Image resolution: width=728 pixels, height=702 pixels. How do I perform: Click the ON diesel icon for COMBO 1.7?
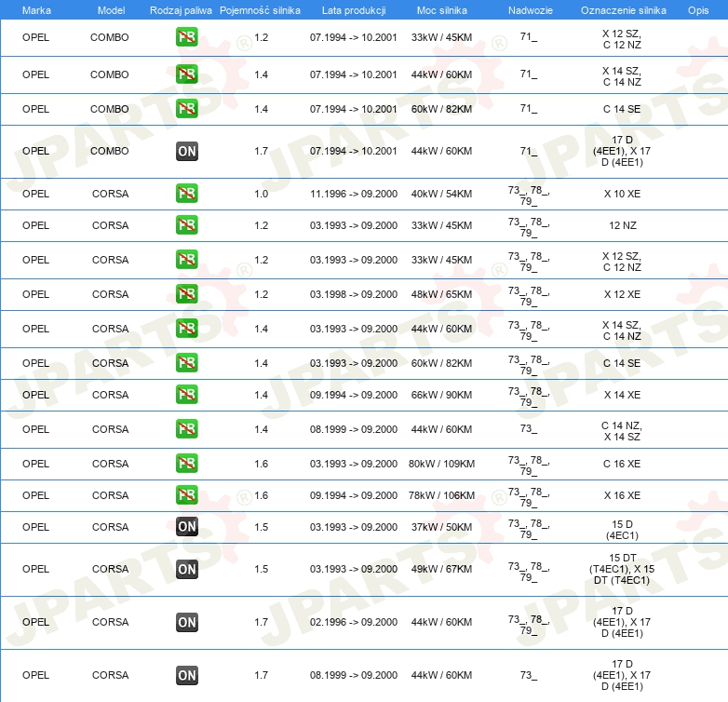pyautogui.click(x=186, y=151)
